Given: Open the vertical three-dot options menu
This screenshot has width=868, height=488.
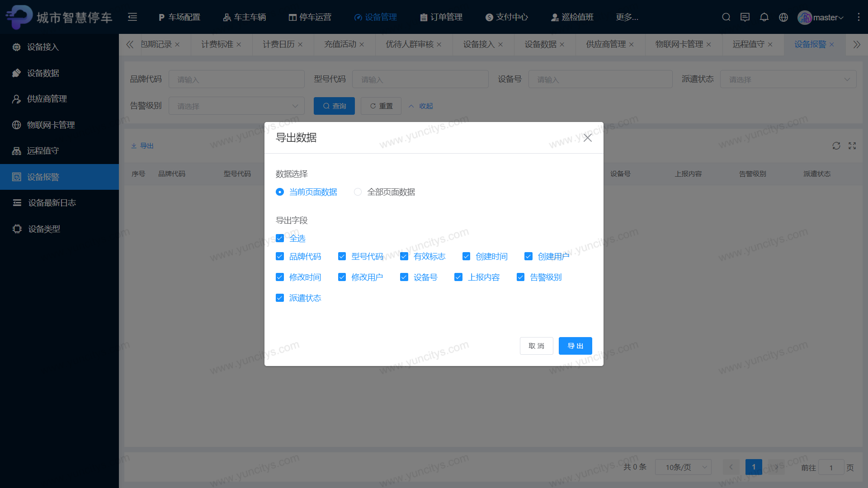Looking at the screenshot, I should (859, 17).
